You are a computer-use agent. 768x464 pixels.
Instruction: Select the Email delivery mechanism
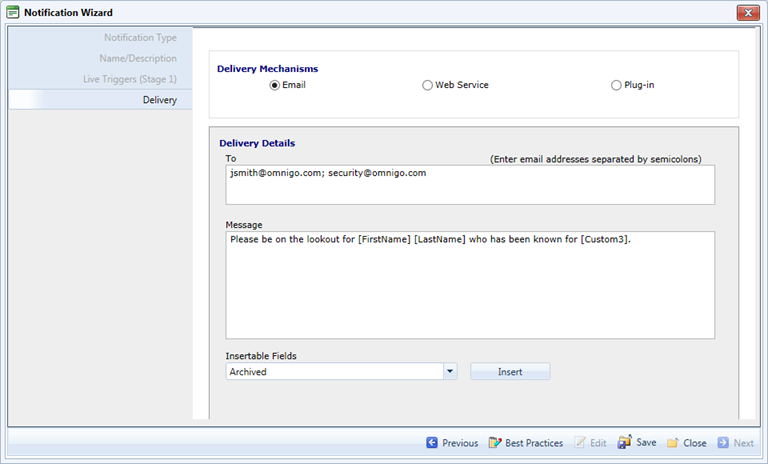click(x=275, y=86)
